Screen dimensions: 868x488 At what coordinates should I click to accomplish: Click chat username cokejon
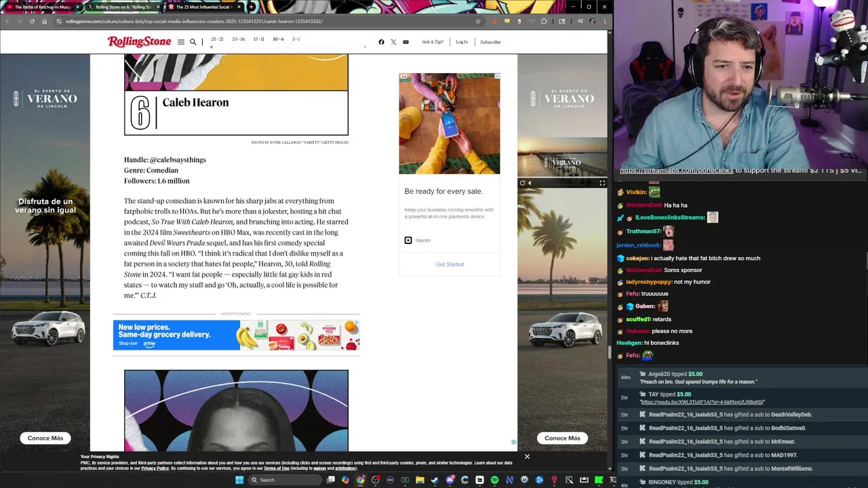(637, 258)
